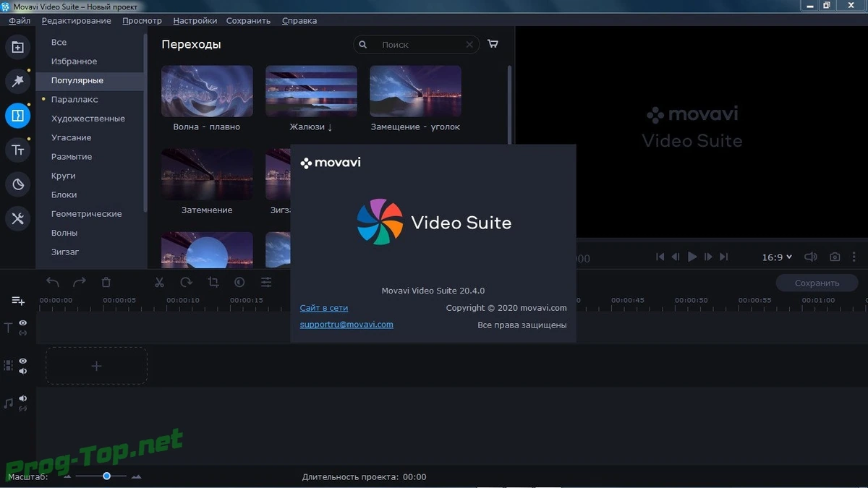Open the Просмотр menu
868x488 pixels.
[142, 20]
